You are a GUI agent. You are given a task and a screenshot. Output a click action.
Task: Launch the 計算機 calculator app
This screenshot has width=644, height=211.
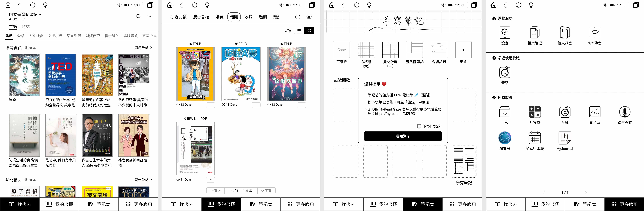tap(535, 115)
